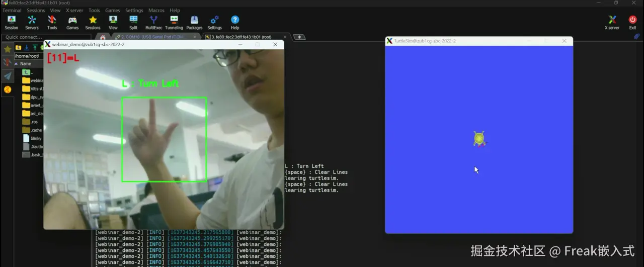The image size is (644, 267).
Task: Open the Tools sidebar tab icon
Action: coord(8,62)
